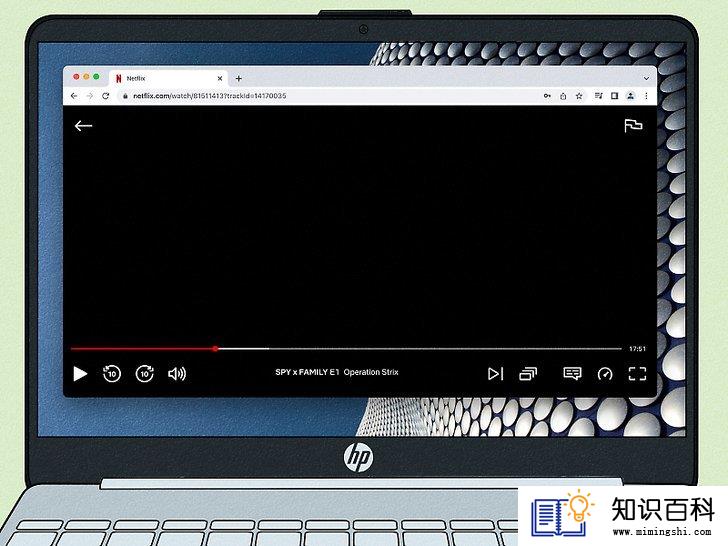Skip forward 10 seconds
This screenshot has width=728, height=546.
coord(144,373)
